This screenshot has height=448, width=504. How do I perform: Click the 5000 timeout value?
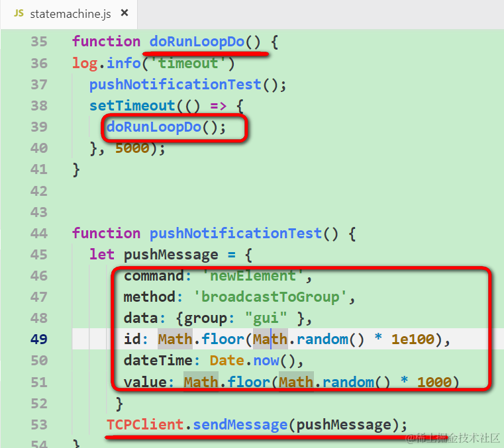132,148
